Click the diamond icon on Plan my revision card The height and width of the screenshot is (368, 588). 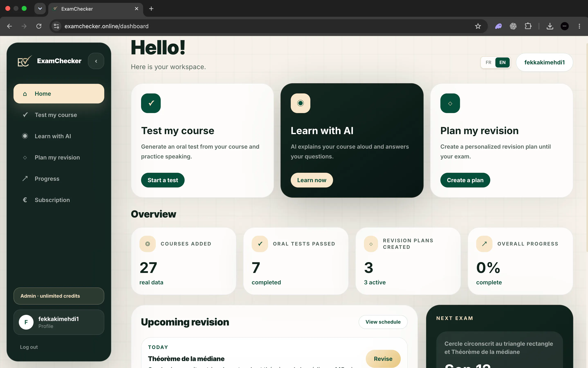(x=450, y=103)
